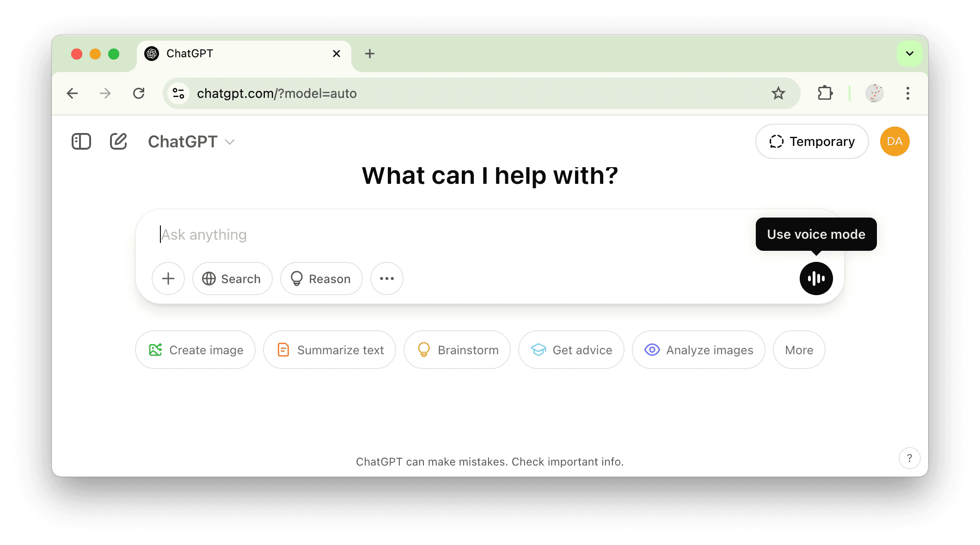980x545 pixels.
Task: Open the DA profile avatar menu
Action: [x=894, y=141]
